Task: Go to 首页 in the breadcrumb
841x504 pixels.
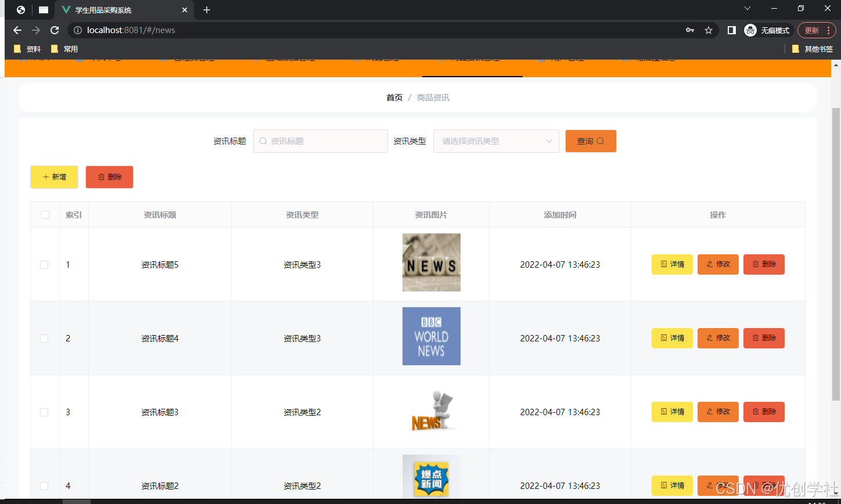Action: [x=394, y=98]
